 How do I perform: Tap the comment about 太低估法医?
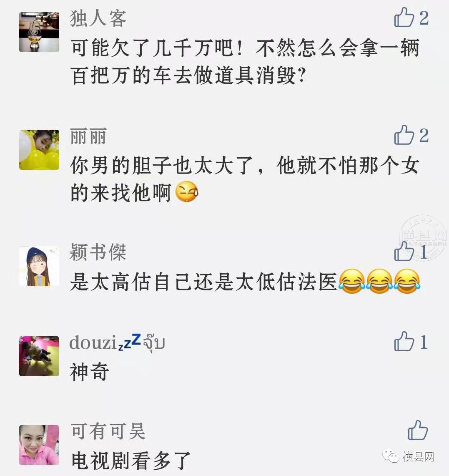point(245,282)
